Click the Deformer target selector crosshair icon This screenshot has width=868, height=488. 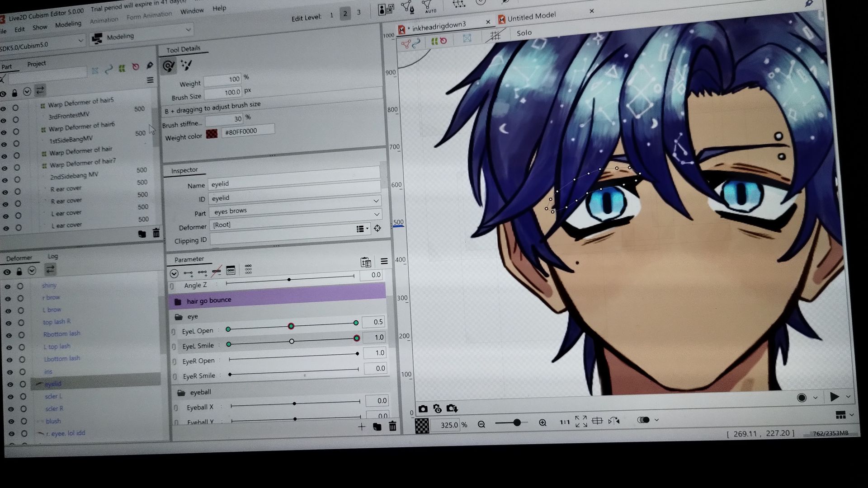click(x=377, y=228)
